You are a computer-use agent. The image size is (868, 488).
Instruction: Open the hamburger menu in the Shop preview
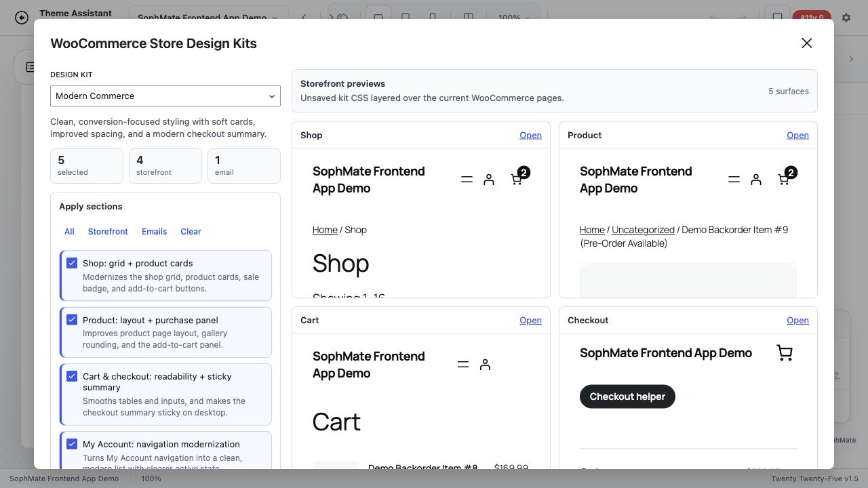coord(467,180)
